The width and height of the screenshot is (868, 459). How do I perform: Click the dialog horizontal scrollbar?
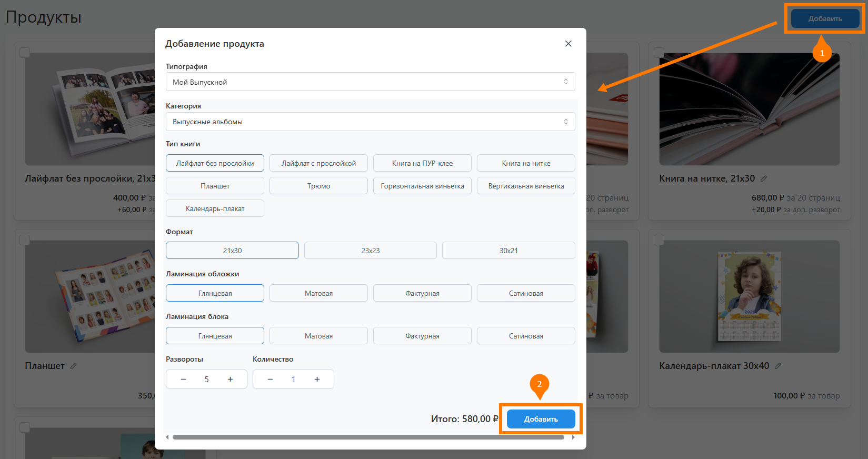click(x=368, y=437)
